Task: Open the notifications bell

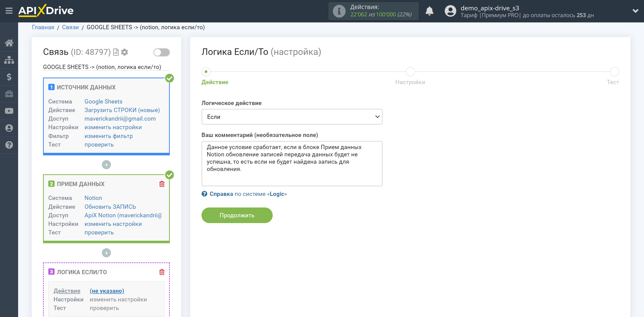Action: tap(429, 11)
